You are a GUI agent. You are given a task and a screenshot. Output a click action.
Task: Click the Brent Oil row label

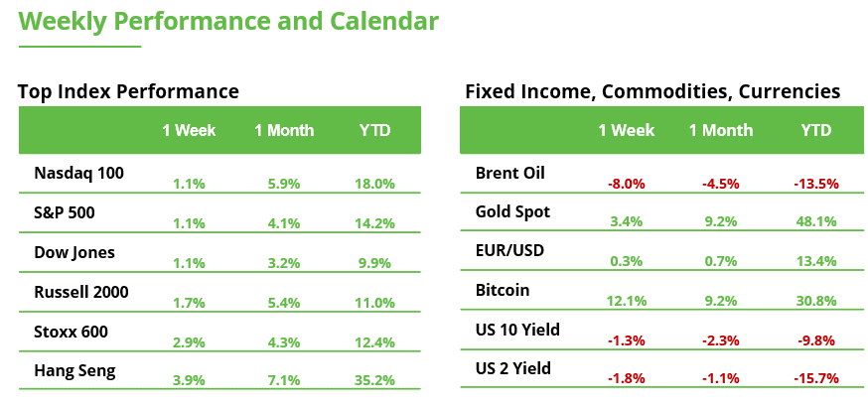click(x=509, y=173)
